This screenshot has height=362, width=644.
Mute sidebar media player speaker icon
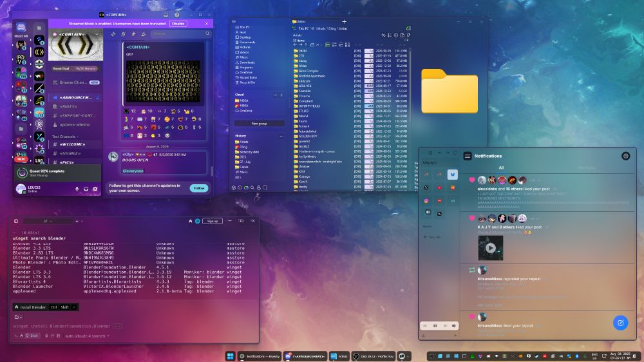454,326
